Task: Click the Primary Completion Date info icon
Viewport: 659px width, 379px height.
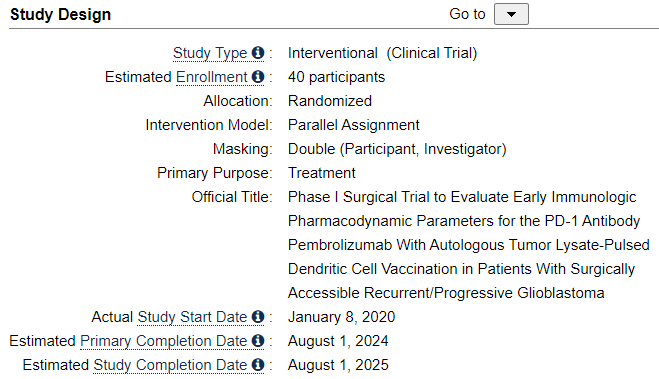Action: pyautogui.click(x=258, y=341)
